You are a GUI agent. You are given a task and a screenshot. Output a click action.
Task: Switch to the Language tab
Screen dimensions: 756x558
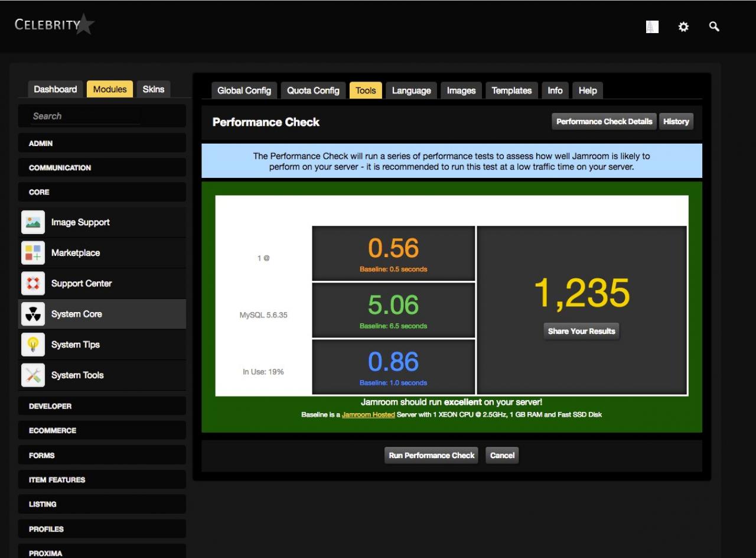[411, 90]
